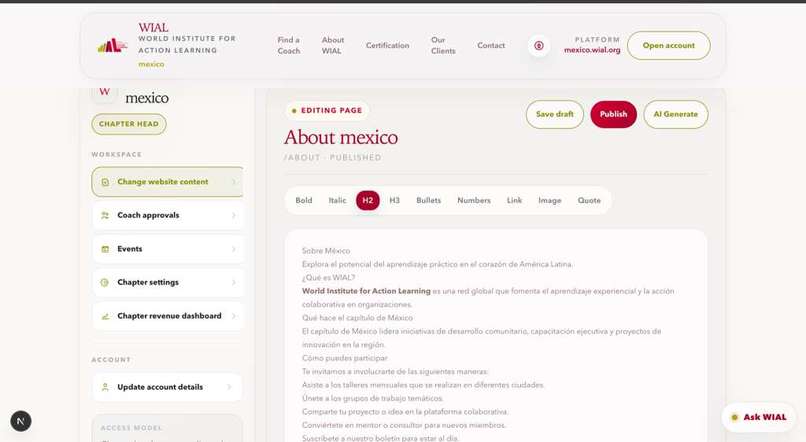The height and width of the screenshot is (442, 806).
Task: Click the line "Sobre México"
Action: tap(326, 251)
